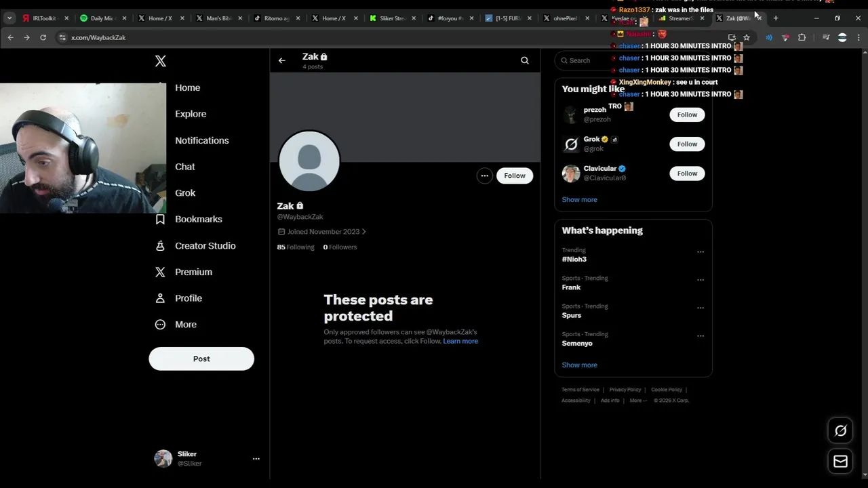Open the 85 Following list

[296, 247]
